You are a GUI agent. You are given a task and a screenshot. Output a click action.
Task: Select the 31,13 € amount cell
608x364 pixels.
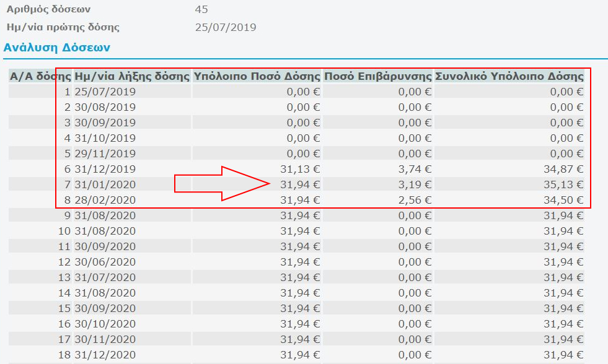[x=300, y=169]
